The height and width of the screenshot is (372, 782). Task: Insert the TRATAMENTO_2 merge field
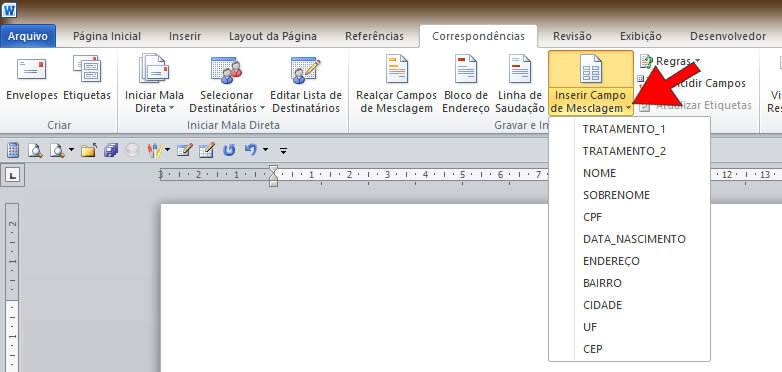pos(629,151)
